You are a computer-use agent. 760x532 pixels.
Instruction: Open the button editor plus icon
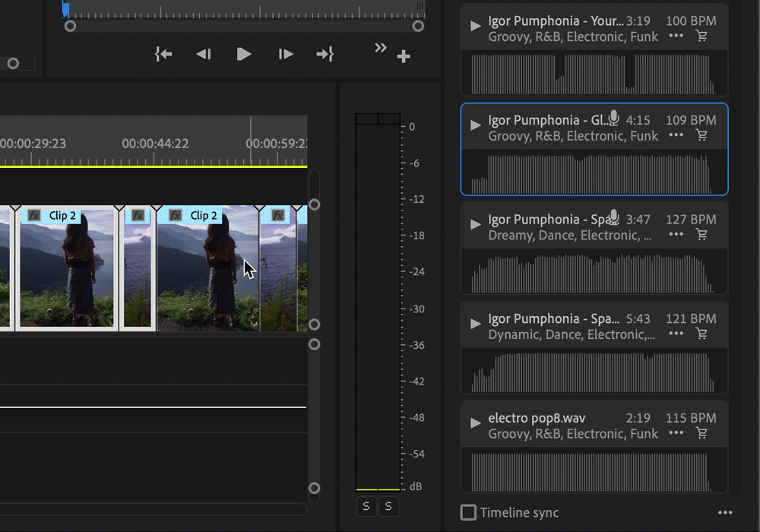(x=404, y=56)
